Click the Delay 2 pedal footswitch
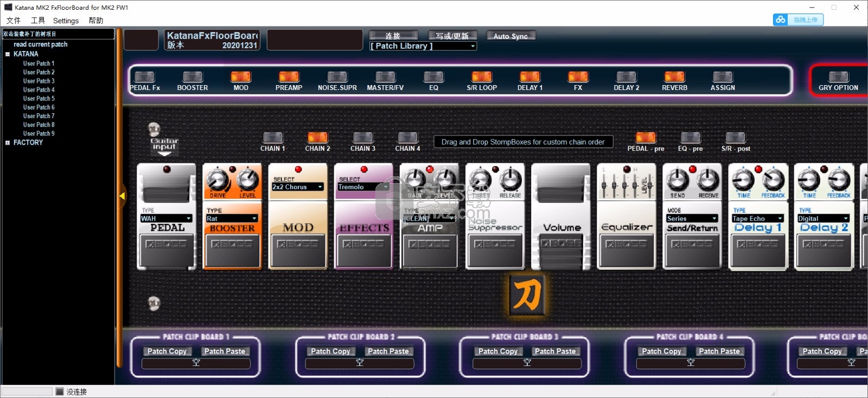 point(824,251)
